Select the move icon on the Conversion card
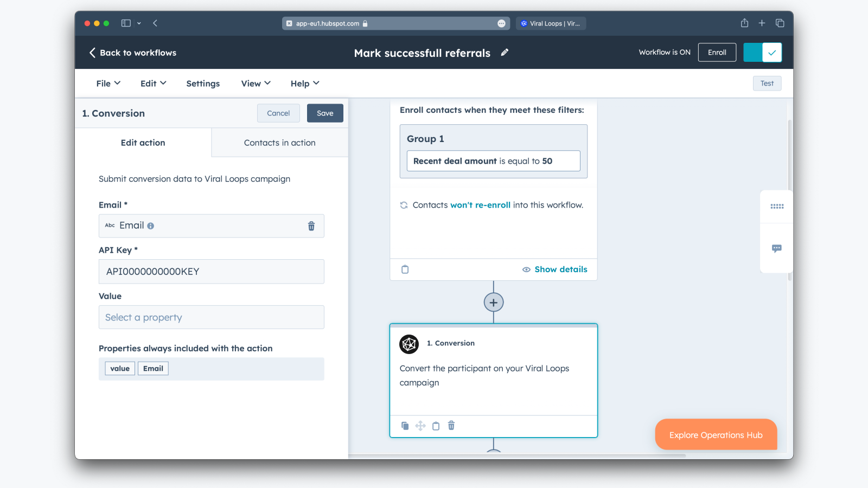Viewport: 868px width, 488px height. tap(420, 426)
